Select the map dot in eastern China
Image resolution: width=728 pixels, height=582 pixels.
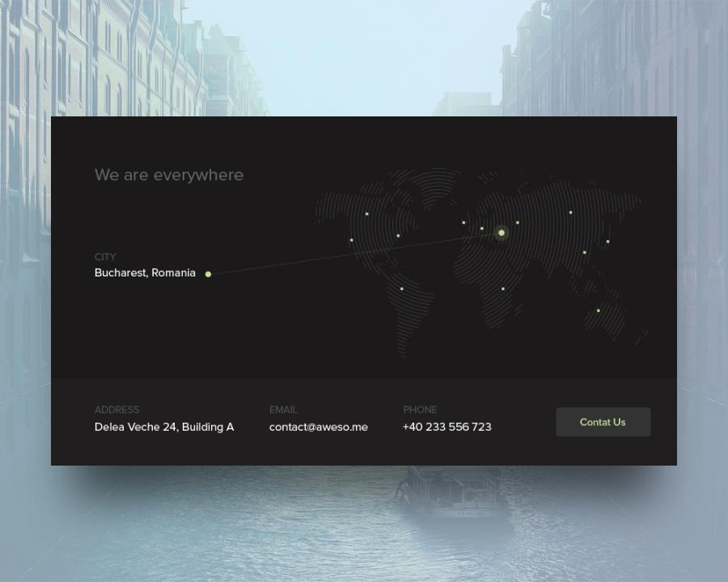(x=585, y=252)
